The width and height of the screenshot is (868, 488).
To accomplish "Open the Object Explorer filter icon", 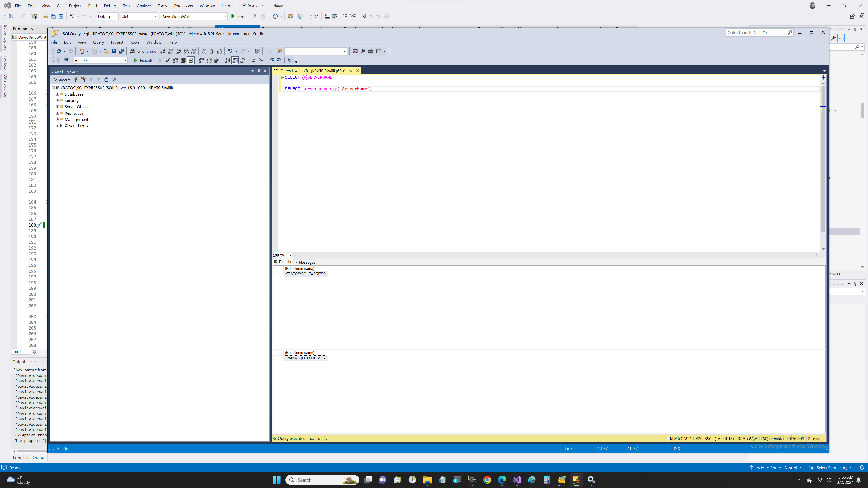I will [x=98, y=80].
